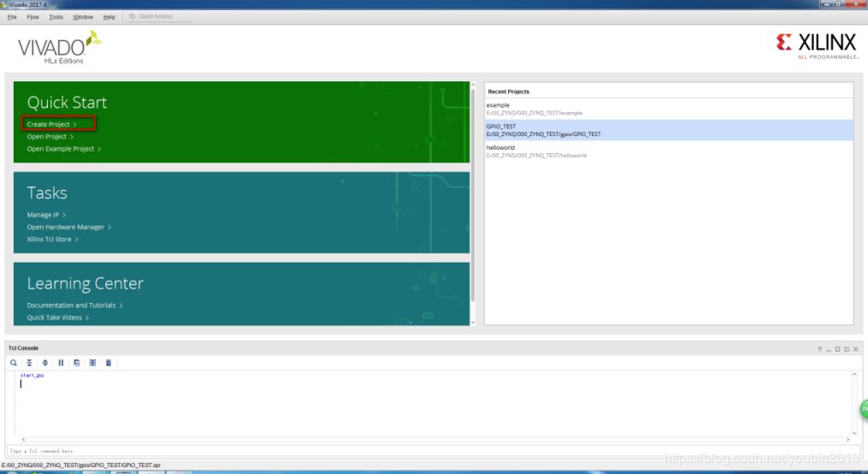
Task: Click the Xilinx logo
Action: (817, 45)
